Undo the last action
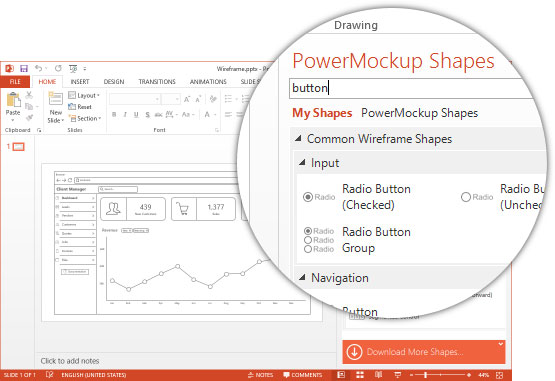This screenshot has width=555, height=381. (39, 68)
